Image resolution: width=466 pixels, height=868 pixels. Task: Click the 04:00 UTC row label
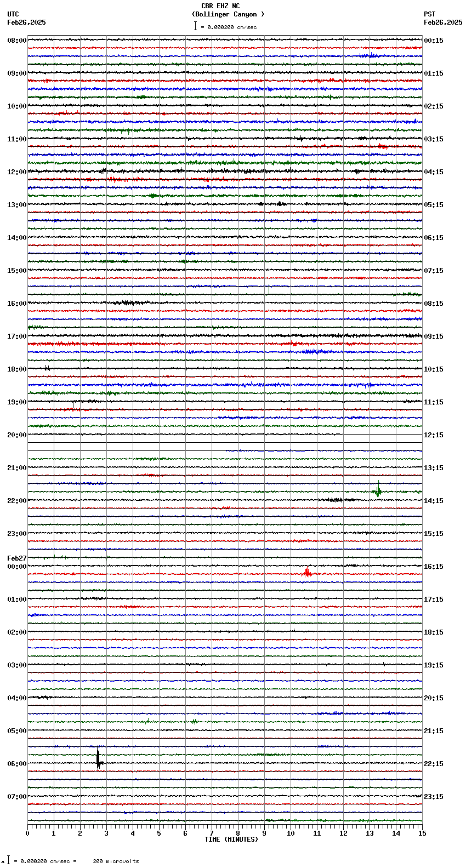[x=17, y=698]
